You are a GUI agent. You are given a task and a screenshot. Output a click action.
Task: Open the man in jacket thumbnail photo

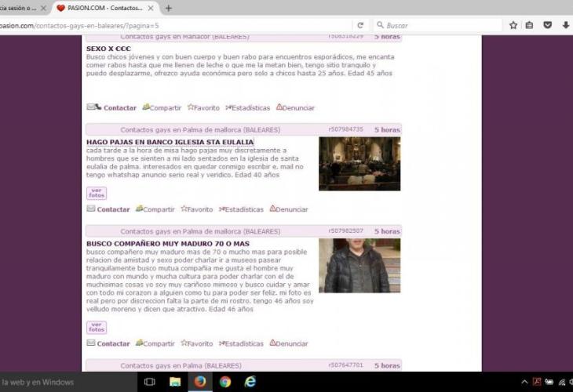tap(359, 266)
